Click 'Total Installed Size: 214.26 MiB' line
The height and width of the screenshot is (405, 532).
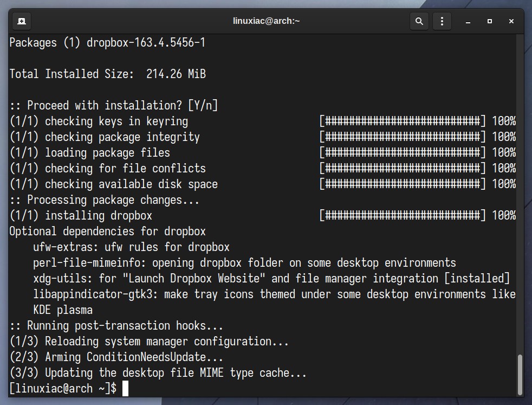tap(108, 74)
